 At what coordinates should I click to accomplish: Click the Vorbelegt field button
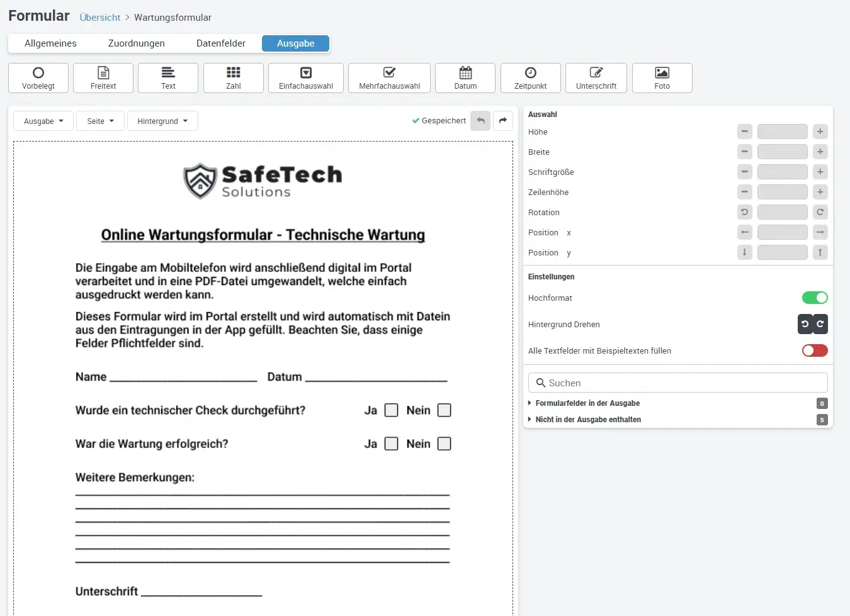tap(38, 78)
